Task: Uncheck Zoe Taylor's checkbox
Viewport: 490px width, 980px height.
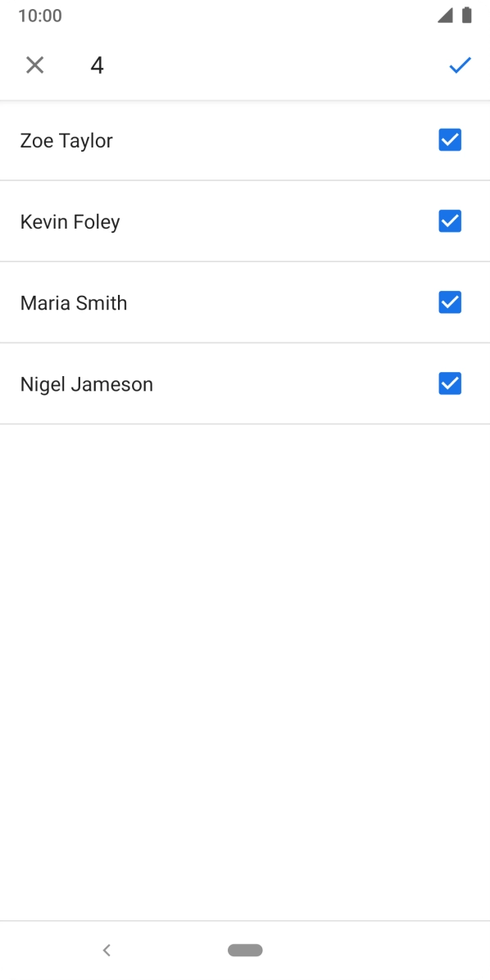Action: [x=450, y=140]
